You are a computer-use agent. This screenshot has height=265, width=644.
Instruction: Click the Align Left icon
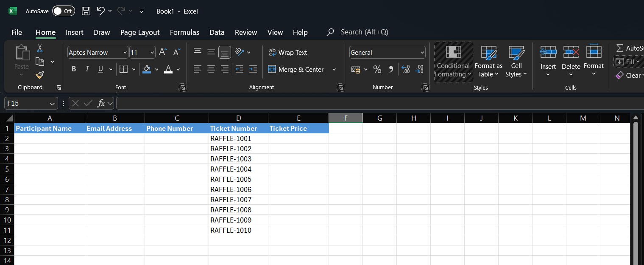point(197,69)
